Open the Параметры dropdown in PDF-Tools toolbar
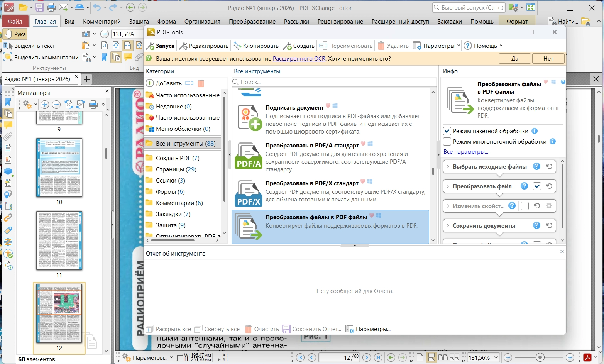 [x=437, y=46]
